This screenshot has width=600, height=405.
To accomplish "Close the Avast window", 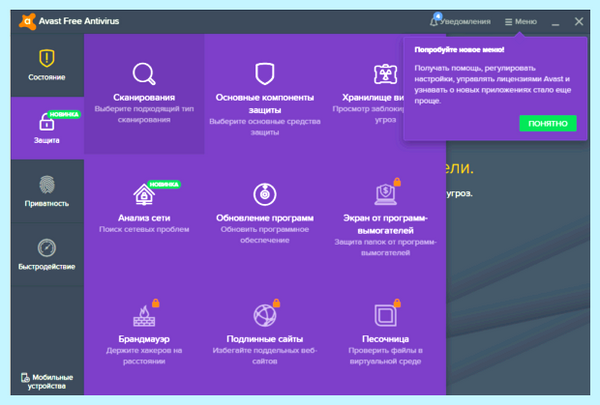I will tap(579, 22).
